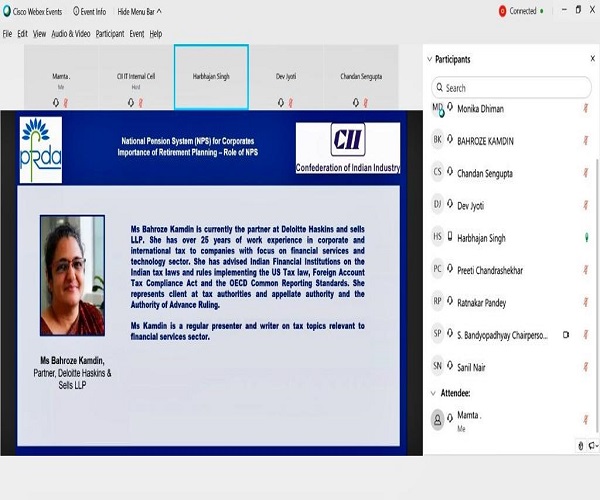
Task: Click the red Connected status icon
Action: click(502, 11)
